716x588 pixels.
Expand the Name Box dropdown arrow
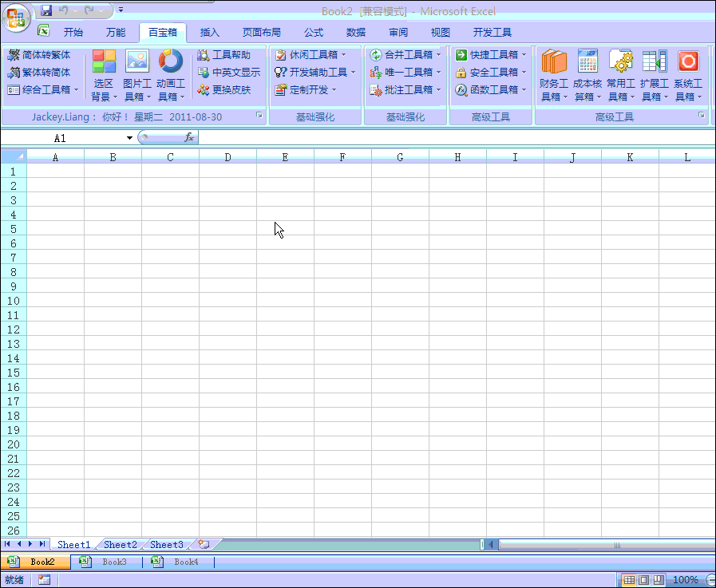pyautogui.click(x=129, y=137)
